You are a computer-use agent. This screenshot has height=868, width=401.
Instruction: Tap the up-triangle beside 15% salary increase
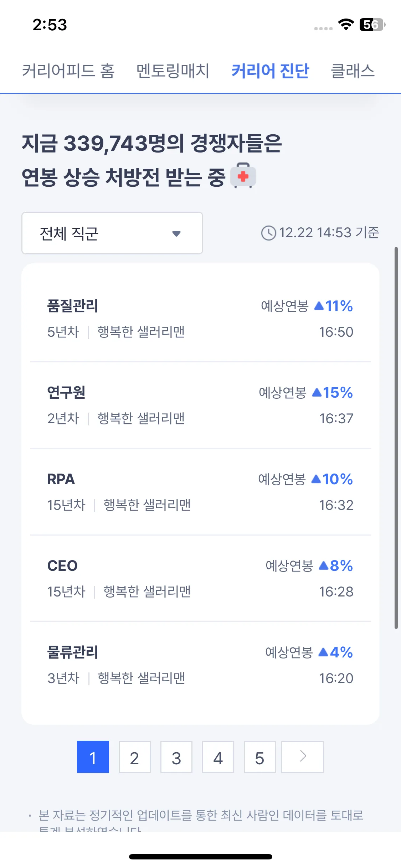coord(317,393)
